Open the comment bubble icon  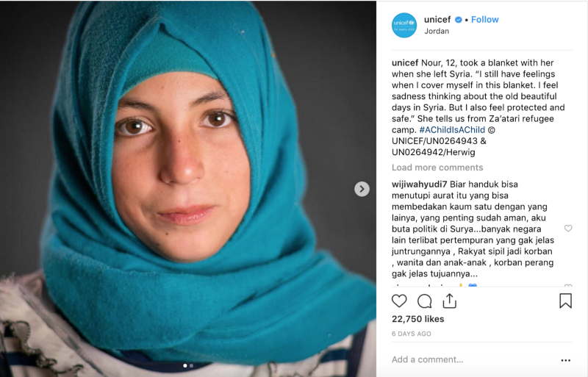click(x=425, y=301)
